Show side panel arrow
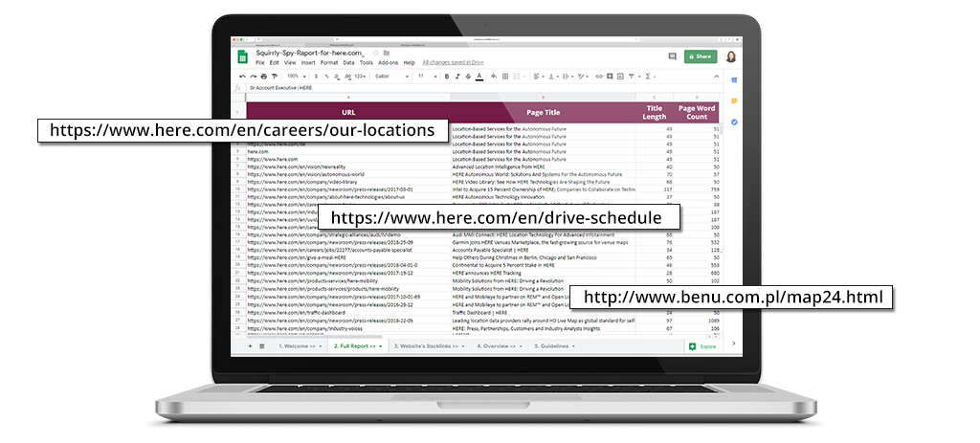This screenshot has width=980, height=443. click(x=734, y=343)
